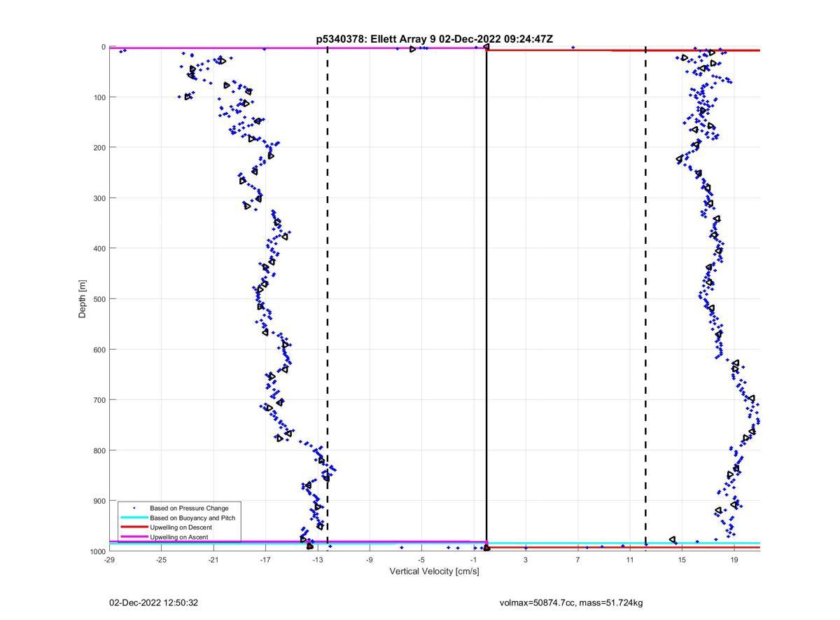Click the 'Vertical Velocity [cm/s]' axis label
The width and height of the screenshot is (840, 620).
434,572
